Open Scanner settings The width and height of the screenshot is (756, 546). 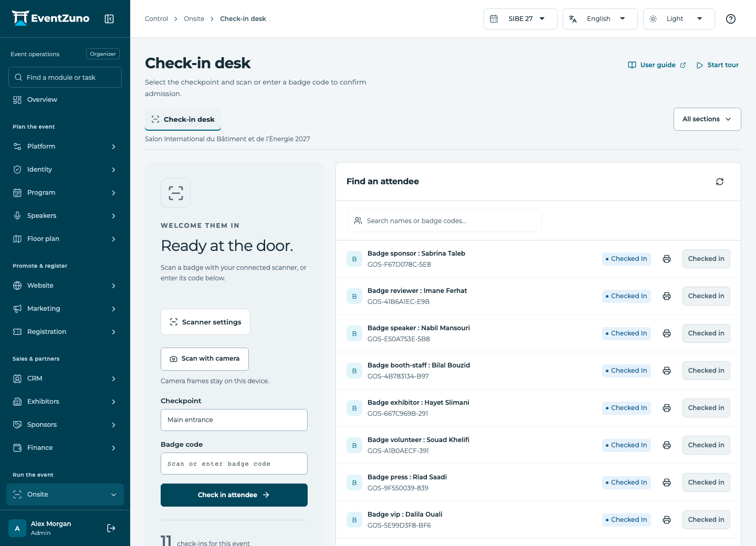pyautogui.click(x=205, y=322)
